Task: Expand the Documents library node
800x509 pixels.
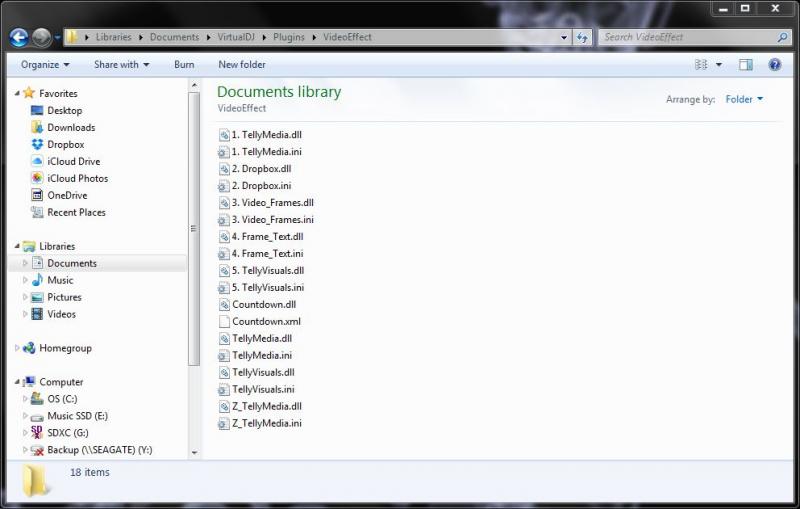Action: 25,263
